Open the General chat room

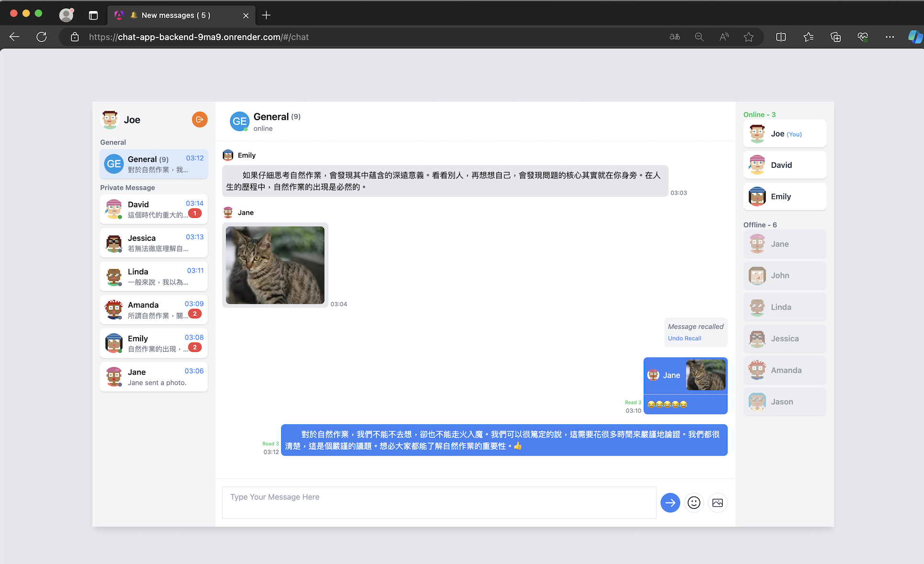[x=154, y=164]
